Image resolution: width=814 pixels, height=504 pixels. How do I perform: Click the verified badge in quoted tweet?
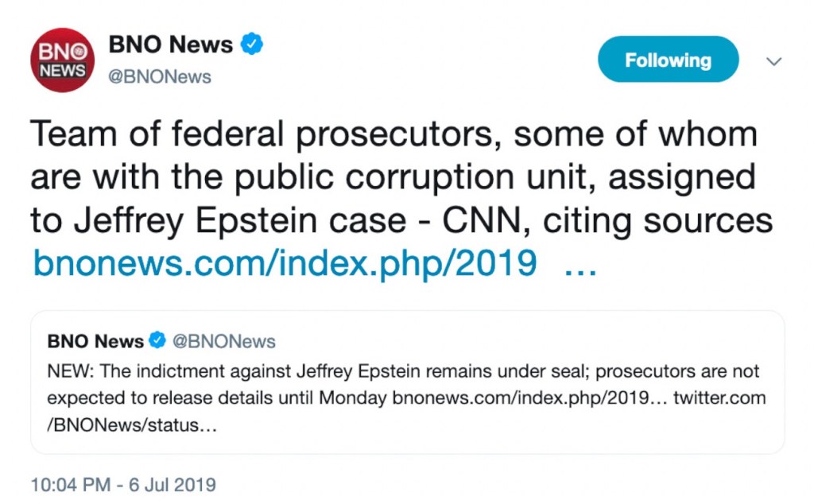point(158,342)
